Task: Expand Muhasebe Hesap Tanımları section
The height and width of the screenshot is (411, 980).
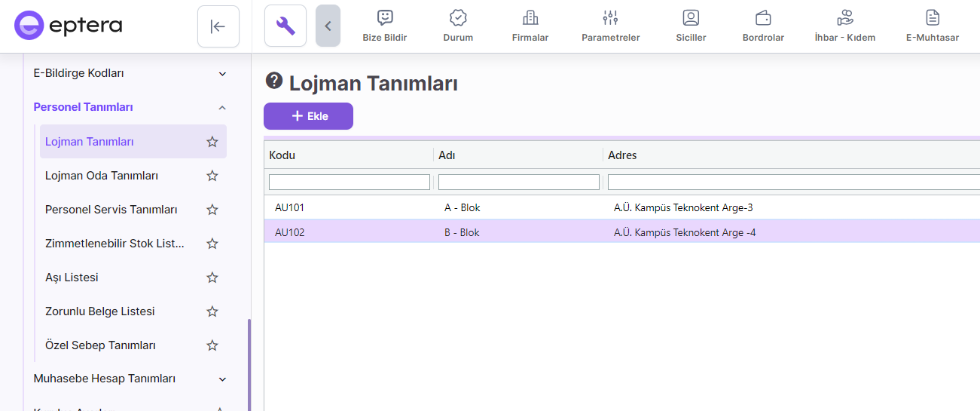Action: click(x=222, y=379)
